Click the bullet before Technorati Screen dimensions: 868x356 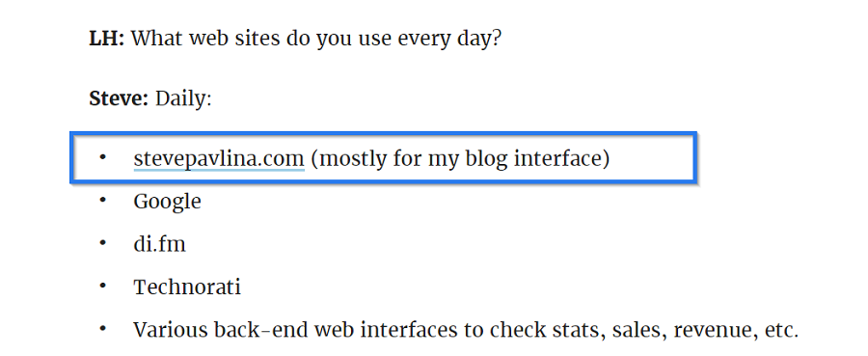(102, 287)
